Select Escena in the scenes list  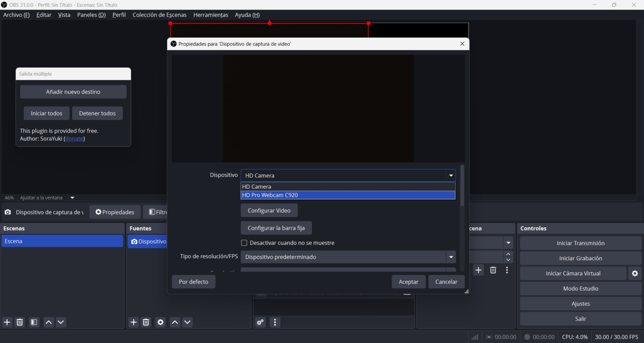62,241
